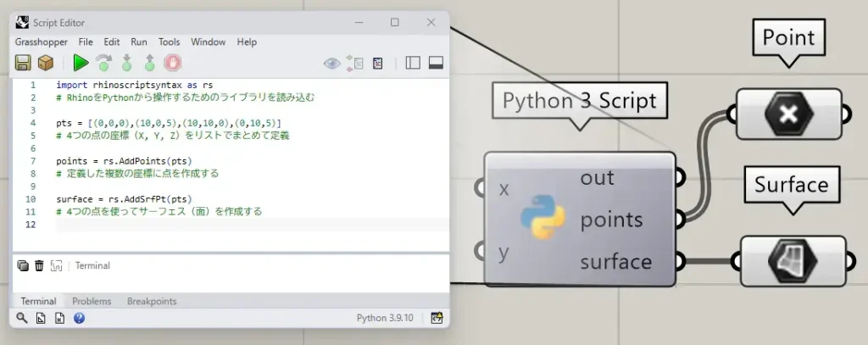
Task: Click the Surface parameter hexagon icon
Action: [790, 260]
